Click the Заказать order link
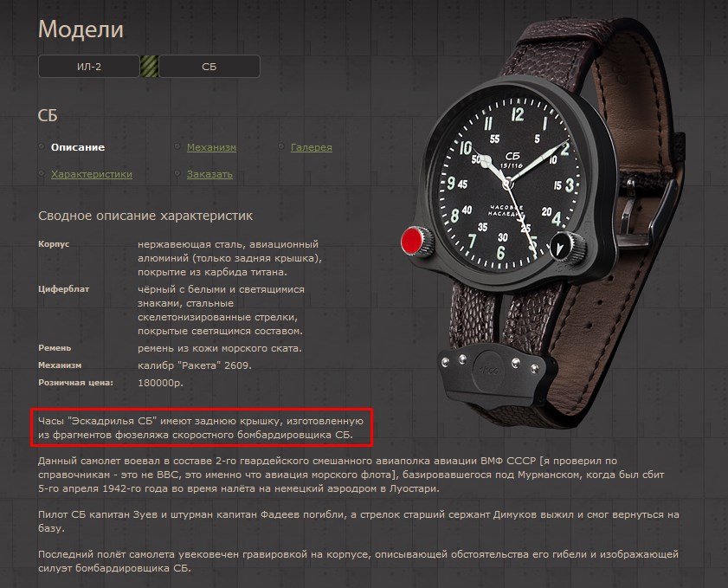 (209, 174)
